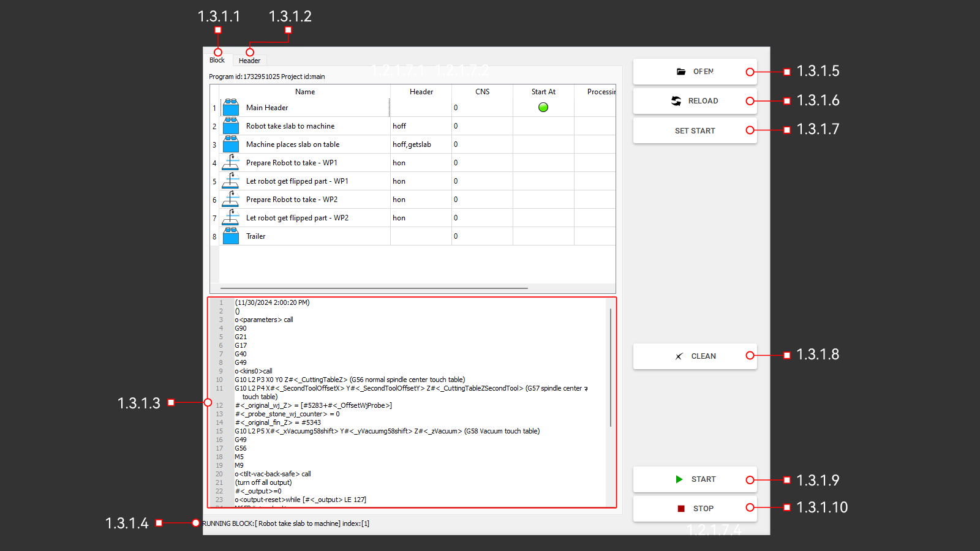Click the CLEAN button
The image size is (980, 551).
695,356
